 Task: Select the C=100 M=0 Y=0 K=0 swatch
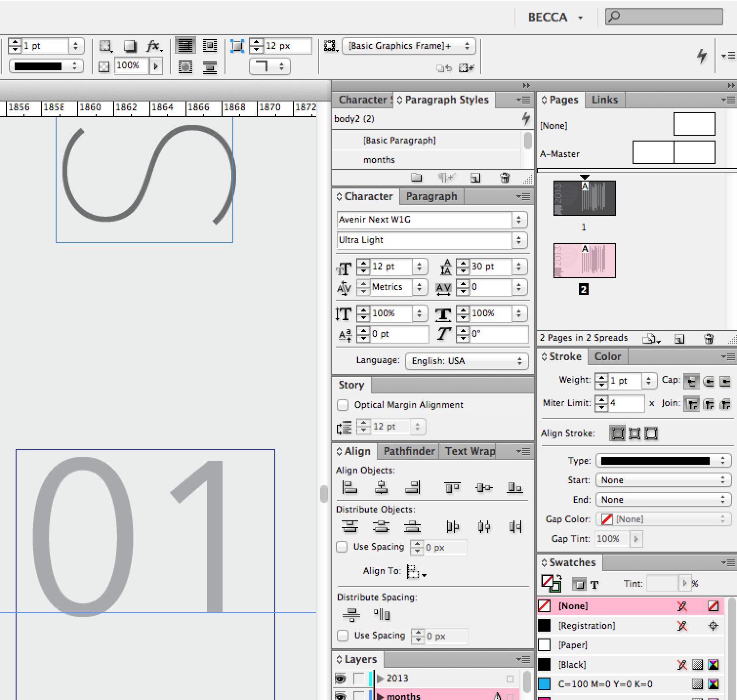point(605,684)
